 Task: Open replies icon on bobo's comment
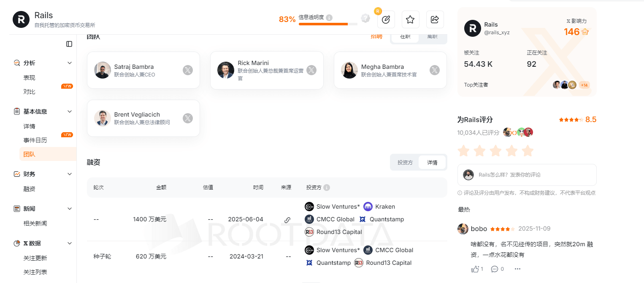tap(495, 269)
